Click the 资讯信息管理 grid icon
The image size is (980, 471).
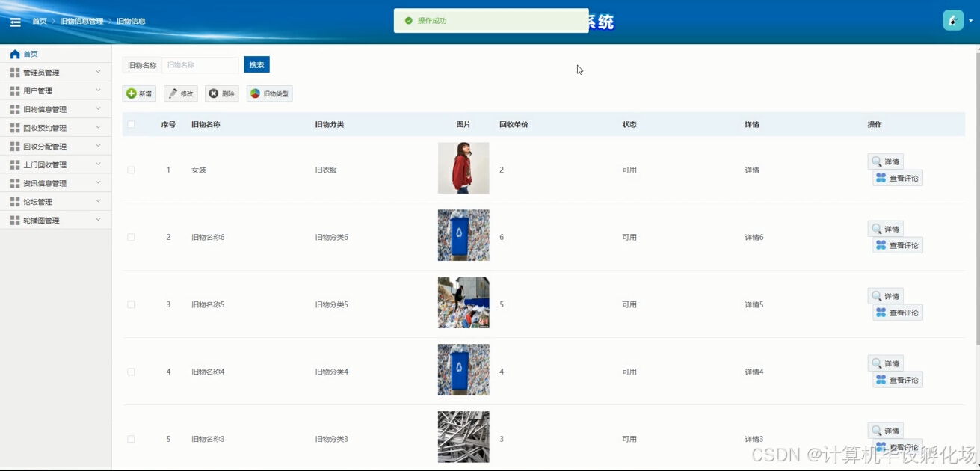point(15,183)
